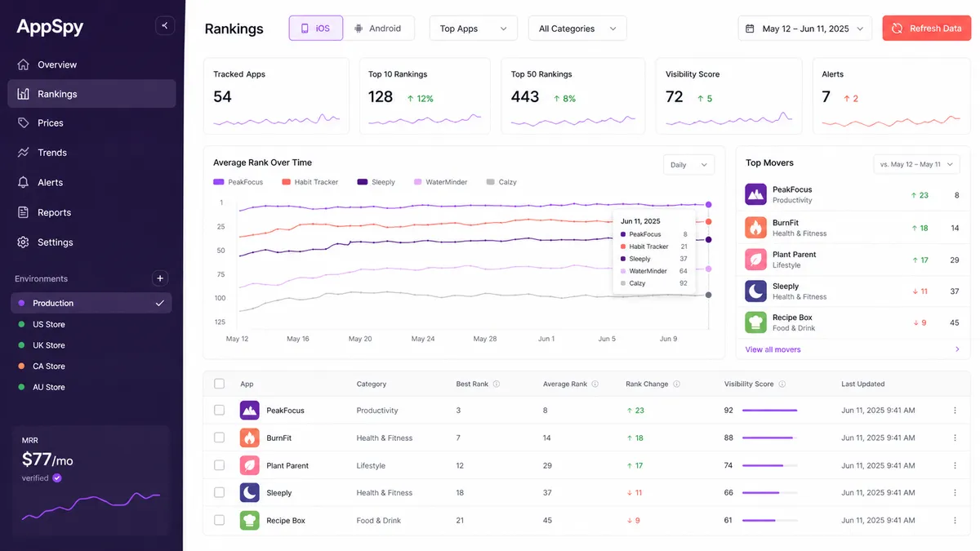This screenshot has width=980, height=551.
Task: Toggle the select-all checkbox in the table header
Action: coord(219,384)
